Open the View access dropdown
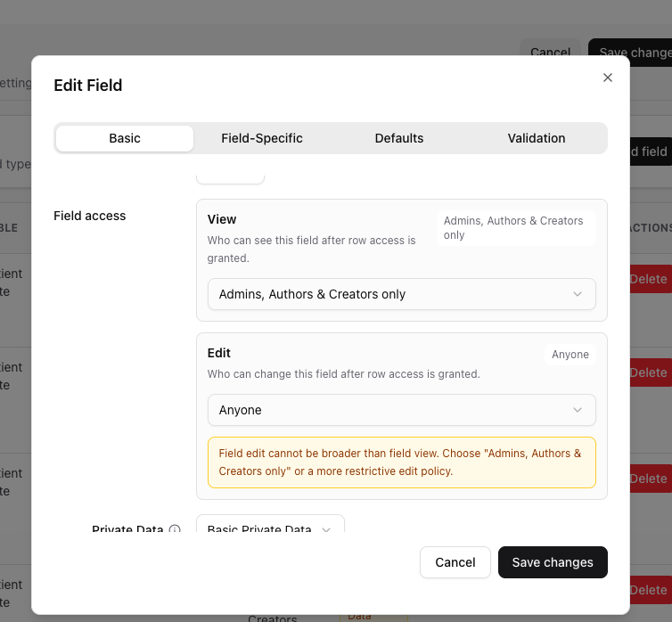This screenshot has height=622, width=672. pyautogui.click(x=402, y=294)
